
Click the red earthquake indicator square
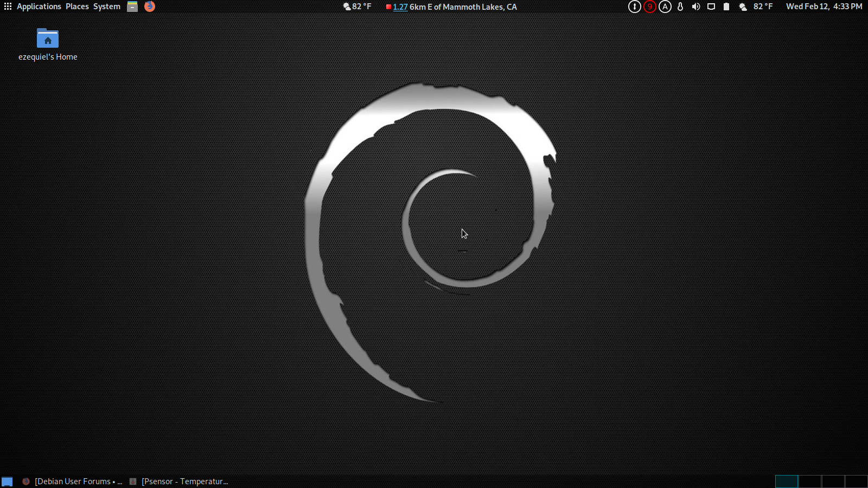click(388, 7)
